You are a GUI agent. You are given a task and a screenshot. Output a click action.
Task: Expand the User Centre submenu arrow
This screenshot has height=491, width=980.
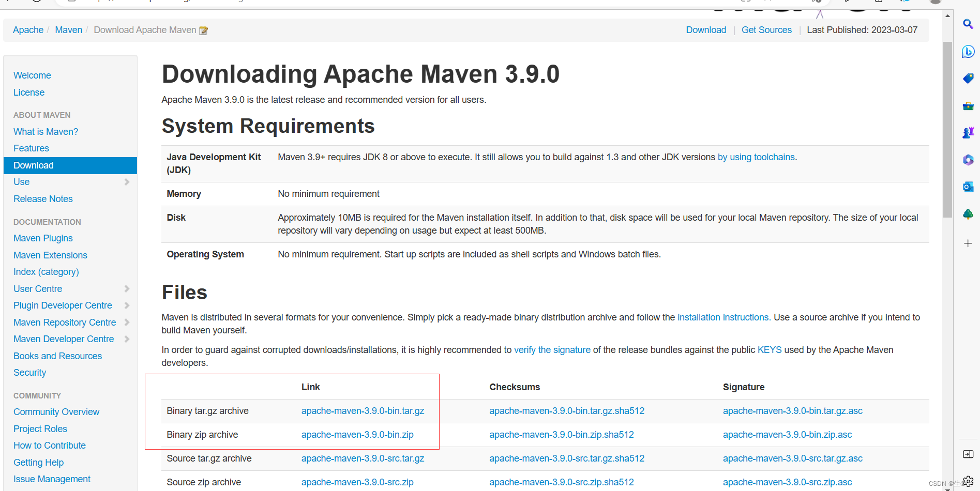(x=127, y=289)
